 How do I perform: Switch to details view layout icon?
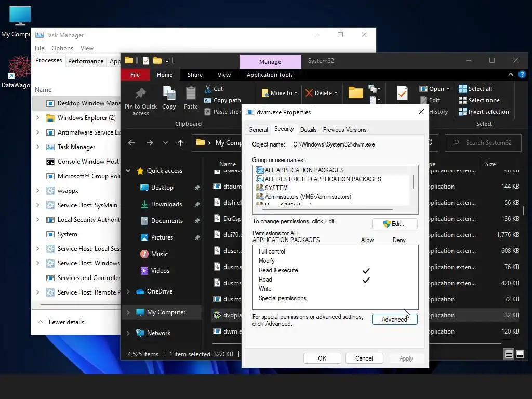click(x=509, y=354)
